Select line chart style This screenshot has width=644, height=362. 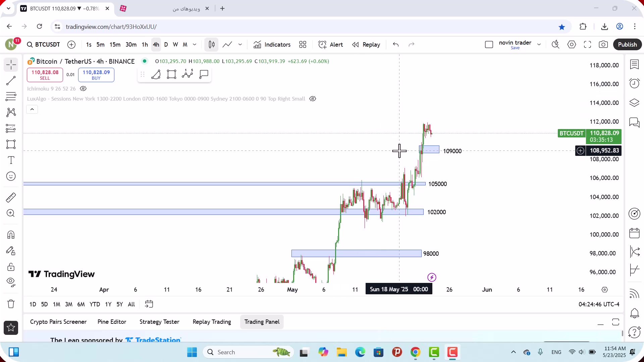coord(227,45)
